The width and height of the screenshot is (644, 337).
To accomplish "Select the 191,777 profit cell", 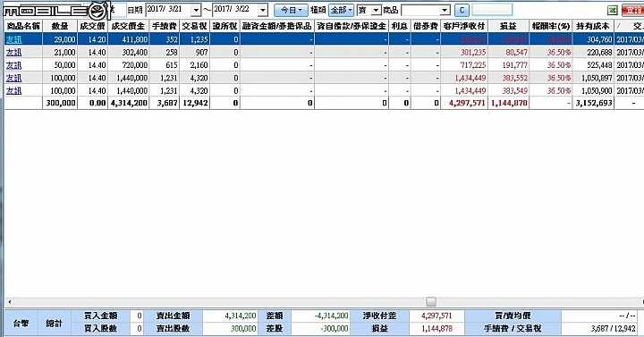I will click(509, 65).
